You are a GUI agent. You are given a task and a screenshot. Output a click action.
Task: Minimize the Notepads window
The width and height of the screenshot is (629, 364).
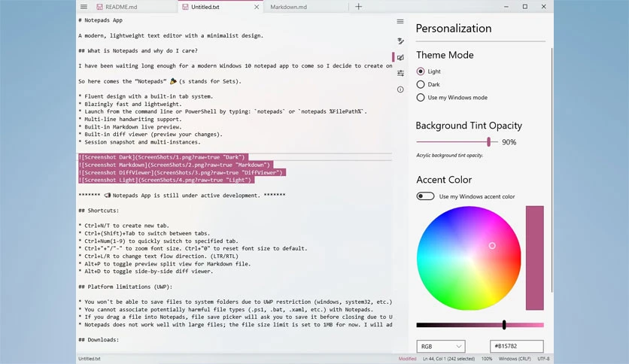point(506,7)
